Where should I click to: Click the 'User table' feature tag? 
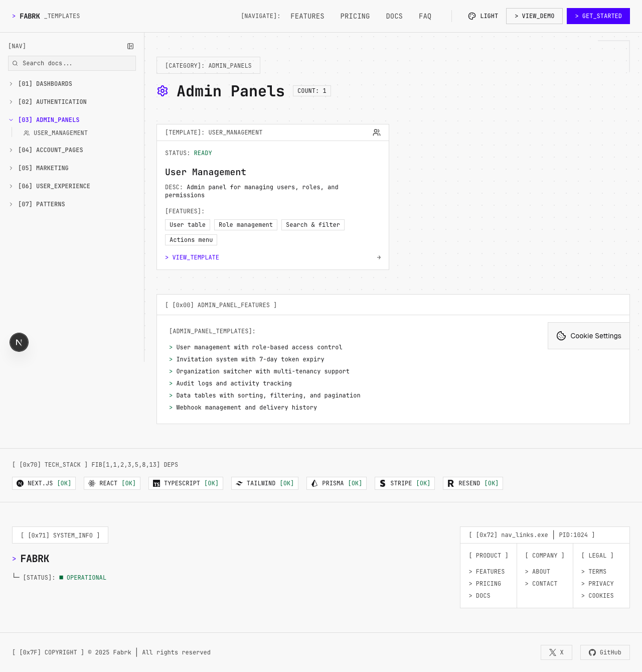click(x=188, y=225)
